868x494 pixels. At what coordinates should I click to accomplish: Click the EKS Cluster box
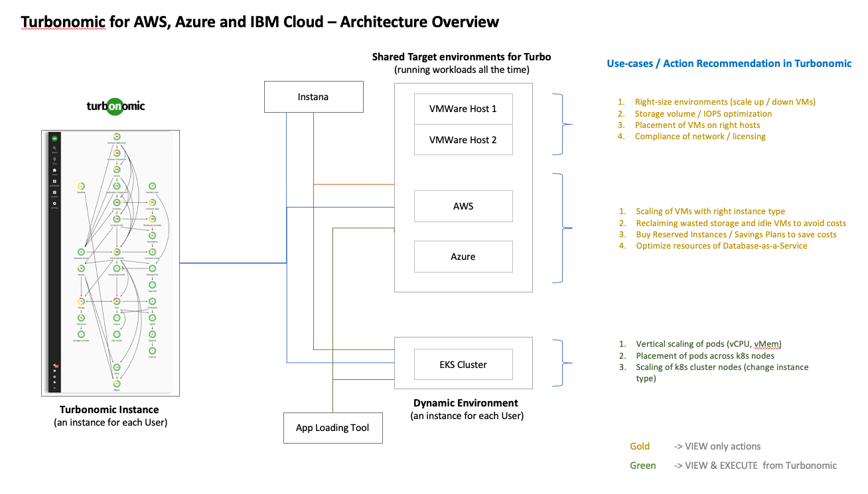click(463, 365)
